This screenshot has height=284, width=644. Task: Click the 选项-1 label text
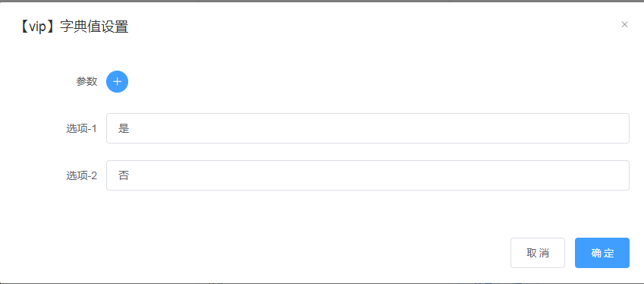pyautogui.click(x=81, y=128)
